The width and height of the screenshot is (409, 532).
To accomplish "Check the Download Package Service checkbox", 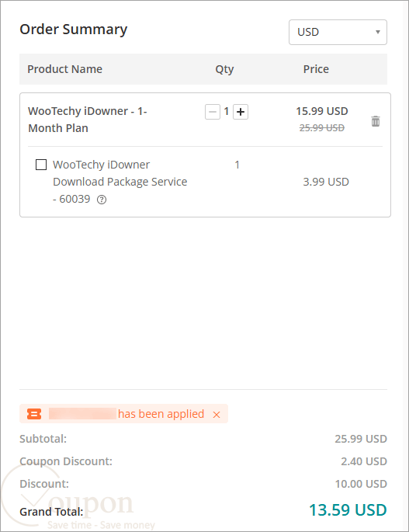I will click(x=41, y=165).
